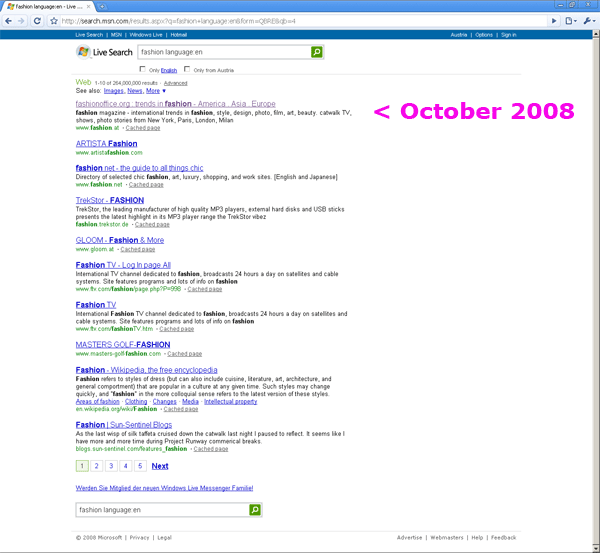Open the 'Clothing' Wikipedia sublink
This screenshot has height=553, width=600.
(x=136, y=401)
